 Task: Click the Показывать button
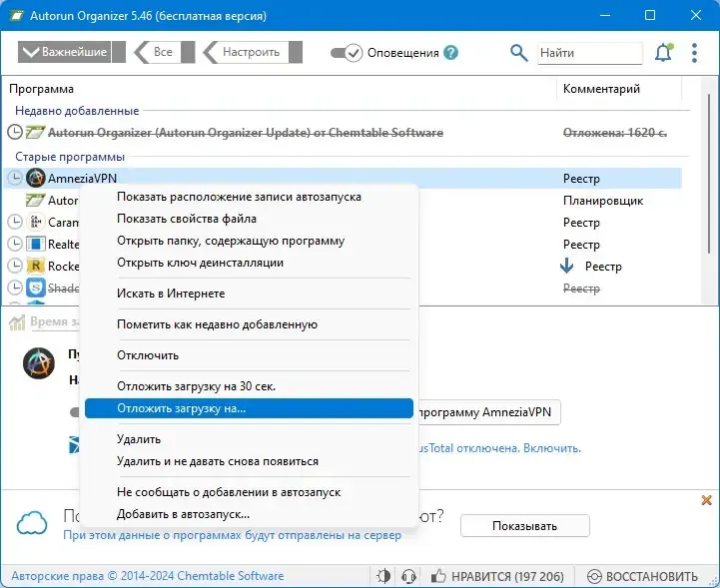(x=525, y=526)
